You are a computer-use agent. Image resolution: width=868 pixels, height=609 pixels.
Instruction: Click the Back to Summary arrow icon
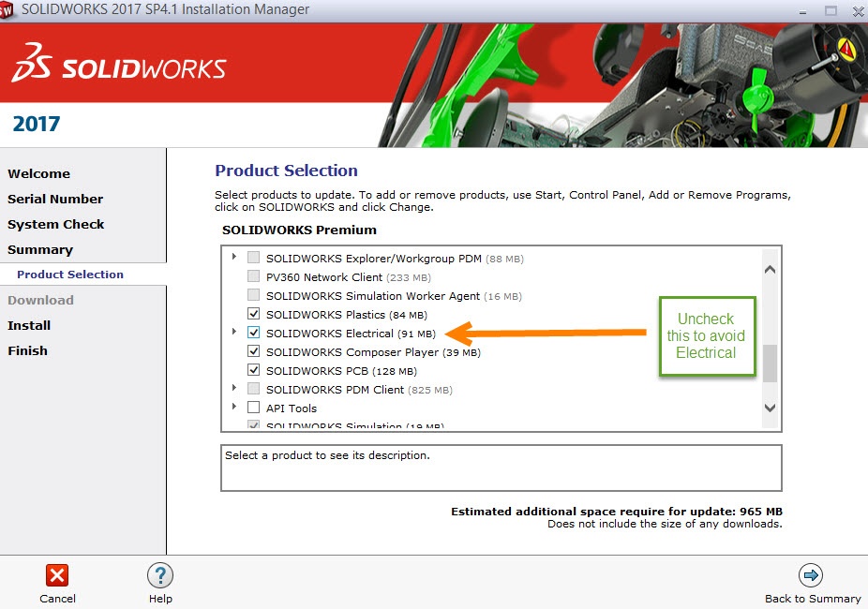(x=812, y=575)
